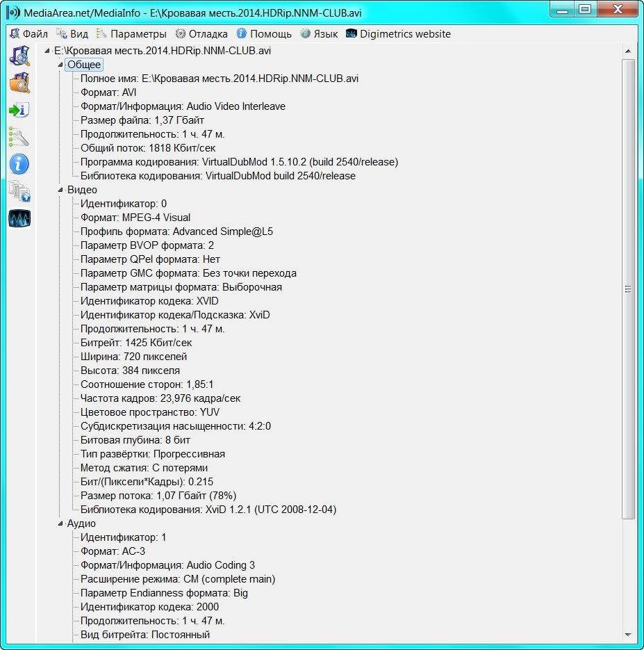The height and width of the screenshot is (650, 644).
Task: Click the Open Folder sidebar icon
Action: point(19,83)
